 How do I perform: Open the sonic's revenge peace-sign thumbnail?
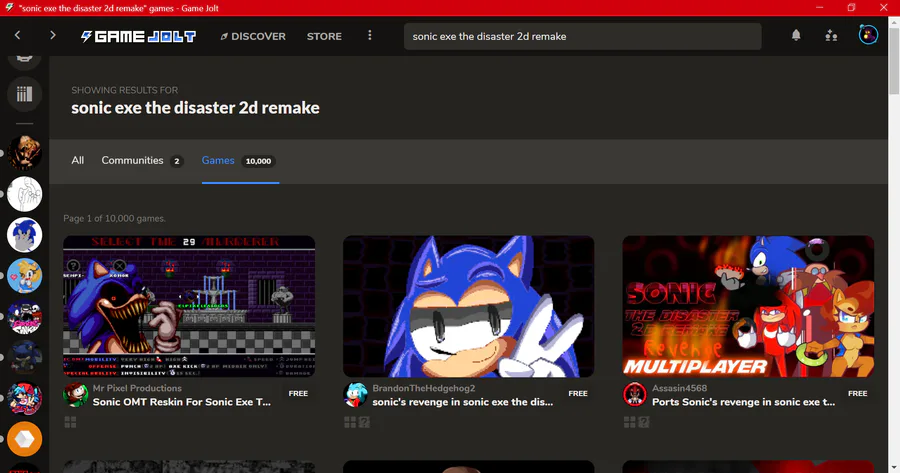(x=468, y=306)
